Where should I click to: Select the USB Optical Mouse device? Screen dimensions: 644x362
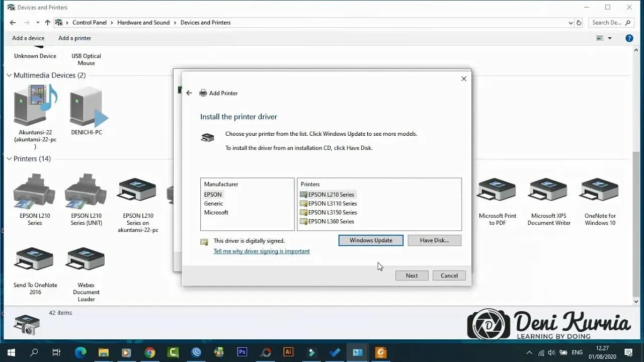[86, 59]
